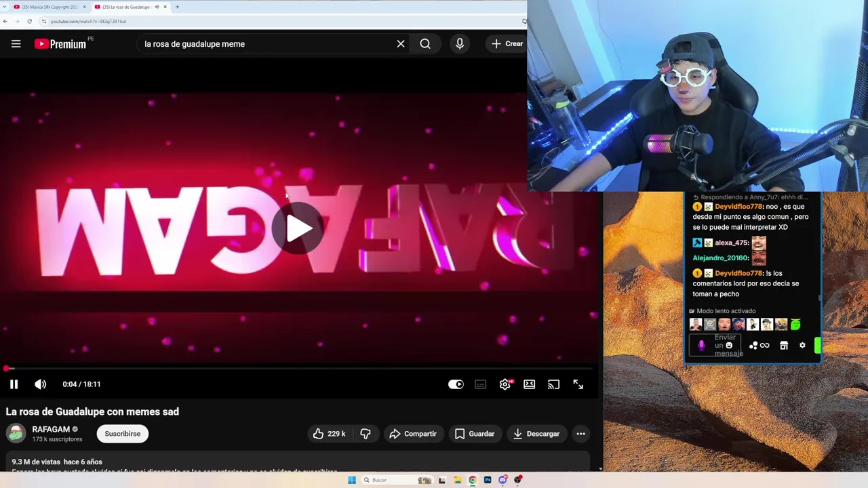Open chat settings gear

(802, 346)
